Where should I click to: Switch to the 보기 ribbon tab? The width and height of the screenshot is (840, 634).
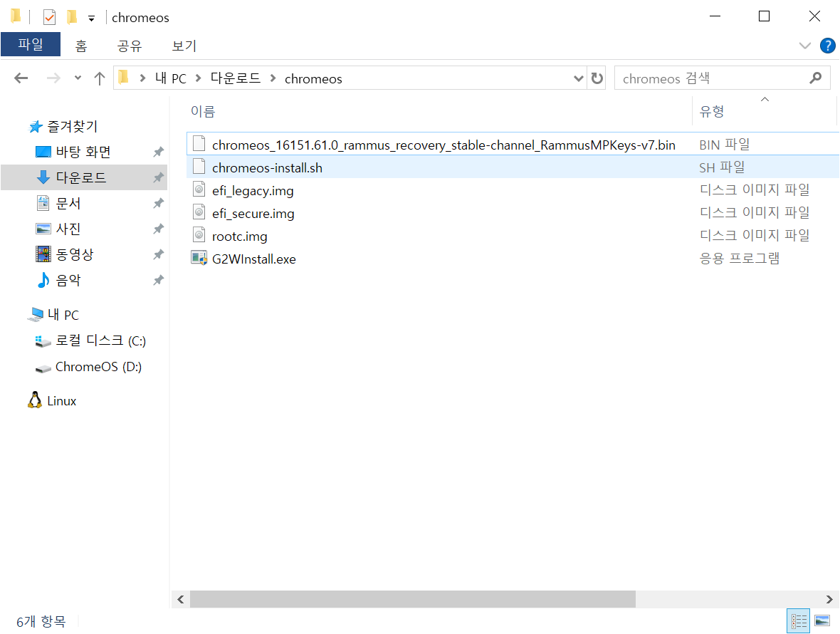tap(184, 46)
